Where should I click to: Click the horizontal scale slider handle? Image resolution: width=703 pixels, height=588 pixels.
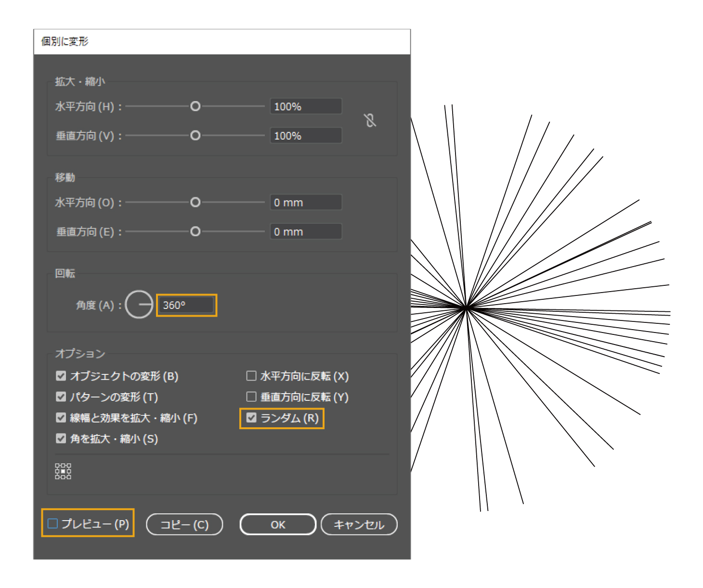[x=195, y=106]
